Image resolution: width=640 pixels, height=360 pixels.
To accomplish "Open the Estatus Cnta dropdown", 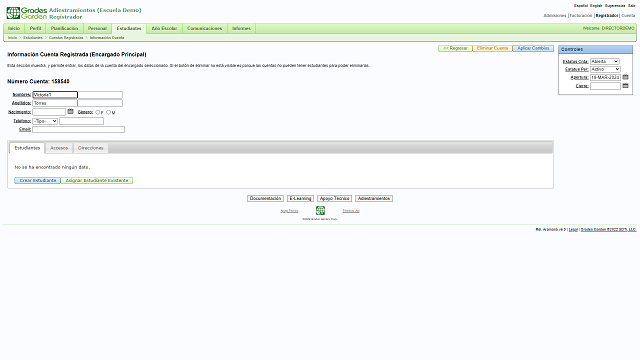I will 605,61.
